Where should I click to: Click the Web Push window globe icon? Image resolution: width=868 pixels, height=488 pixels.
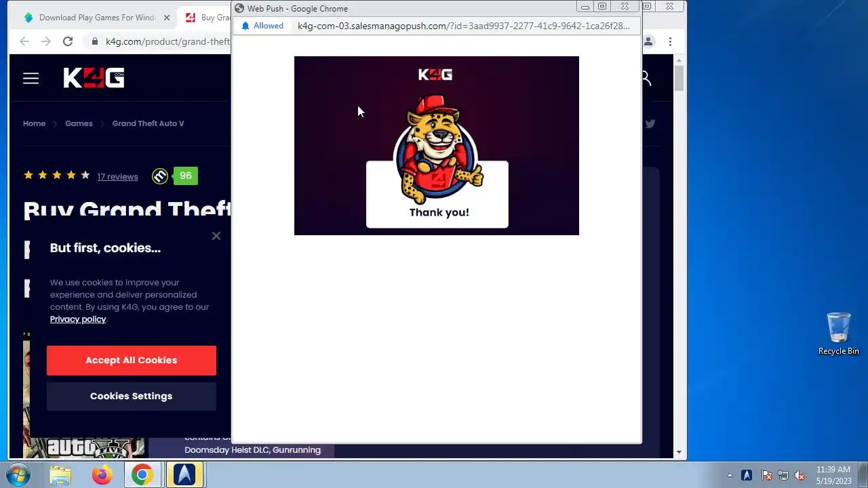click(x=239, y=8)
